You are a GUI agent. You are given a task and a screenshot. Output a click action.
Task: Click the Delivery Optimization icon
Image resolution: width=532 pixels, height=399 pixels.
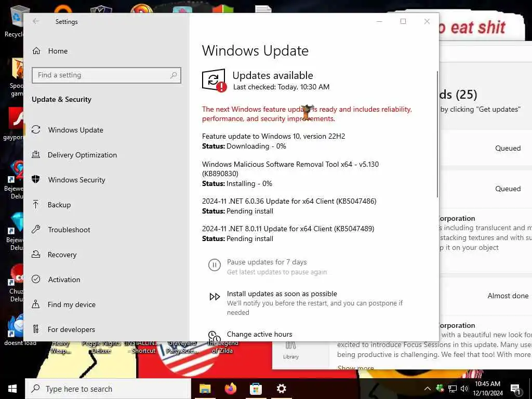click(x=36, y=155)
